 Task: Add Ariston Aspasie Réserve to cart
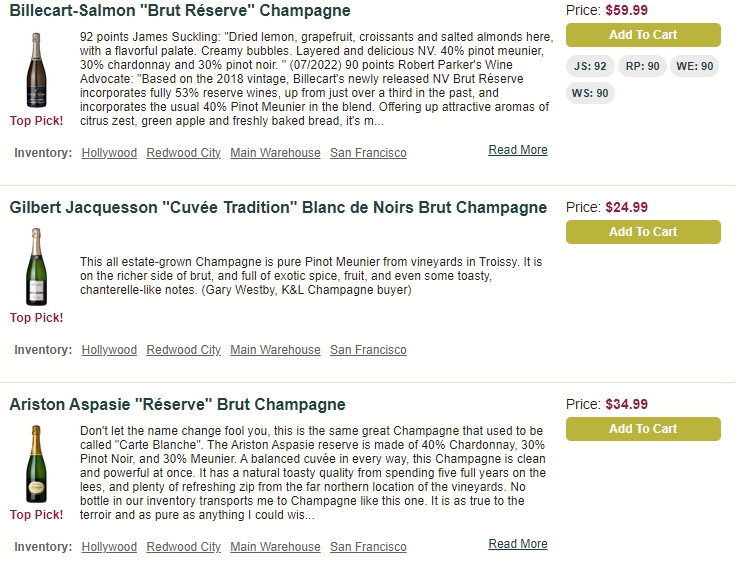(643, 429)
